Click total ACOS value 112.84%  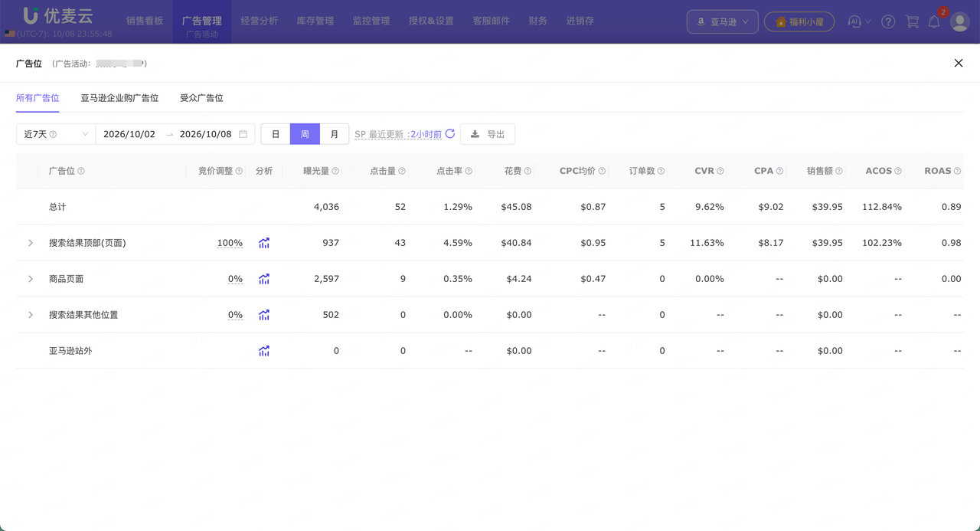(881, 207)
